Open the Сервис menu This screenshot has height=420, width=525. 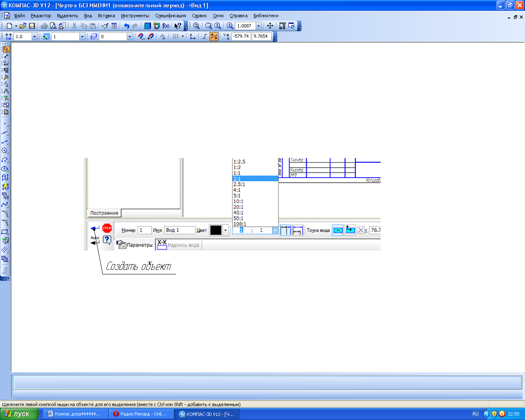tap(199, 16)
